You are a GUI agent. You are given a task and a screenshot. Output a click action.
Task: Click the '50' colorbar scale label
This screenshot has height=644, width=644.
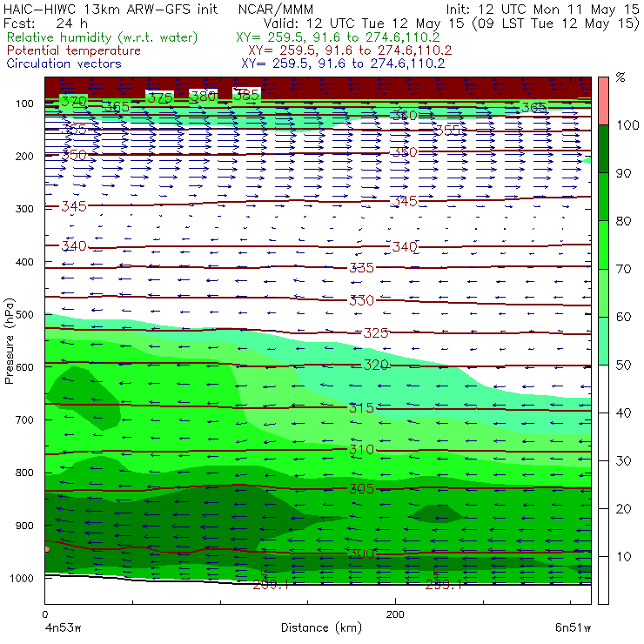click(623, 366)
